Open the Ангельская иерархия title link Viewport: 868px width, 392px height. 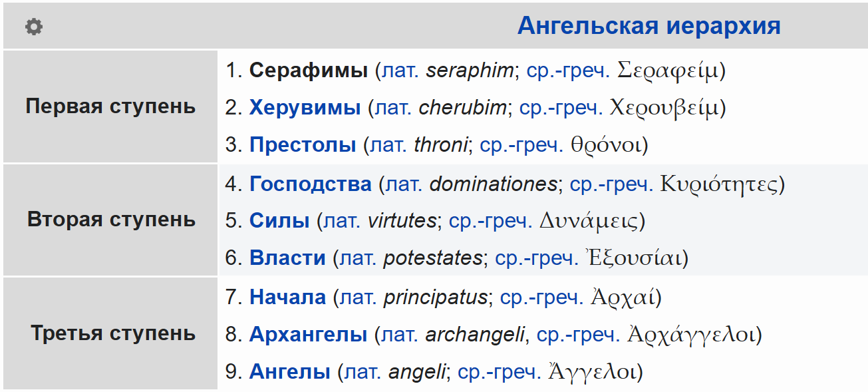pos(649,27)
